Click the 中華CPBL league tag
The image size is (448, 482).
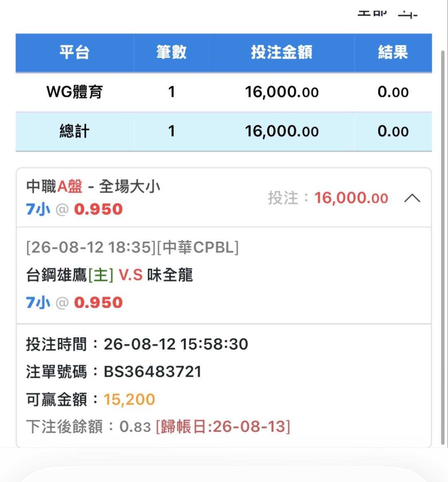pyautogui.click(x=198, y=248)
